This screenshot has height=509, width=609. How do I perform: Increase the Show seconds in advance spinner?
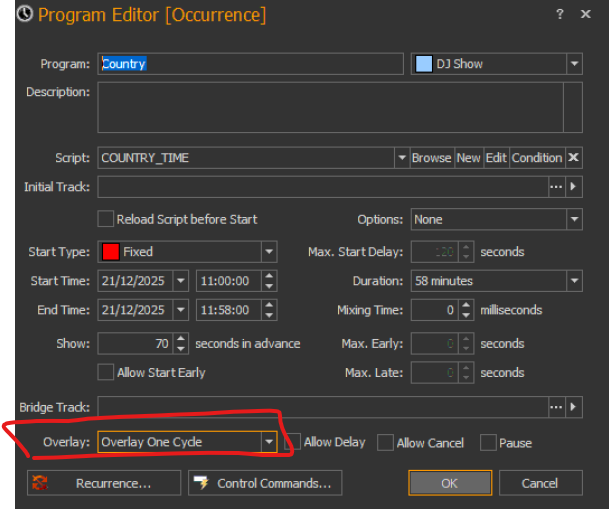click(x=180, y=338)
